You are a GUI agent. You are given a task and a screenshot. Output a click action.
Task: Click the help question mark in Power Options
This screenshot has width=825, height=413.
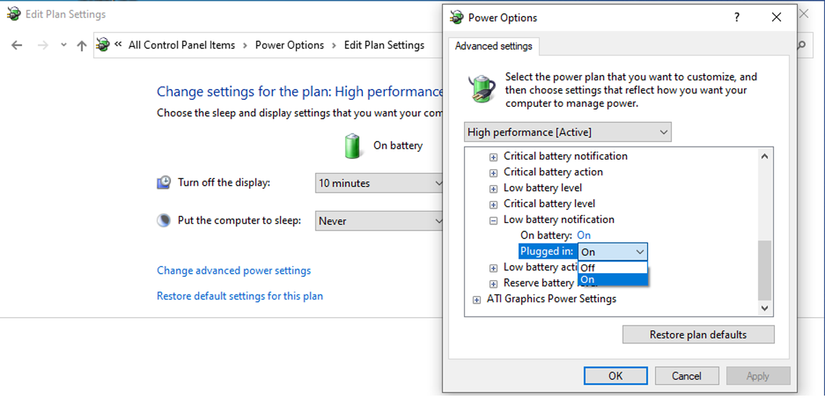tap(737, 17)
